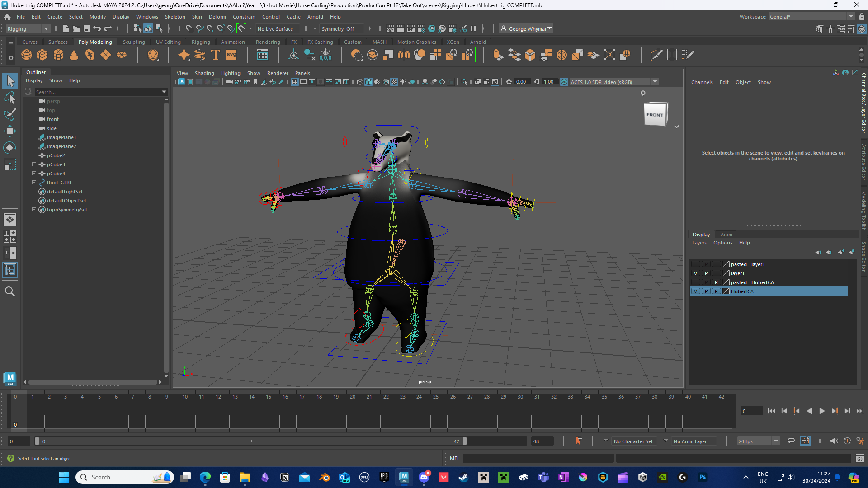
Task: Expand the pCube3 node in Outliner
Action: click(34, 164)
